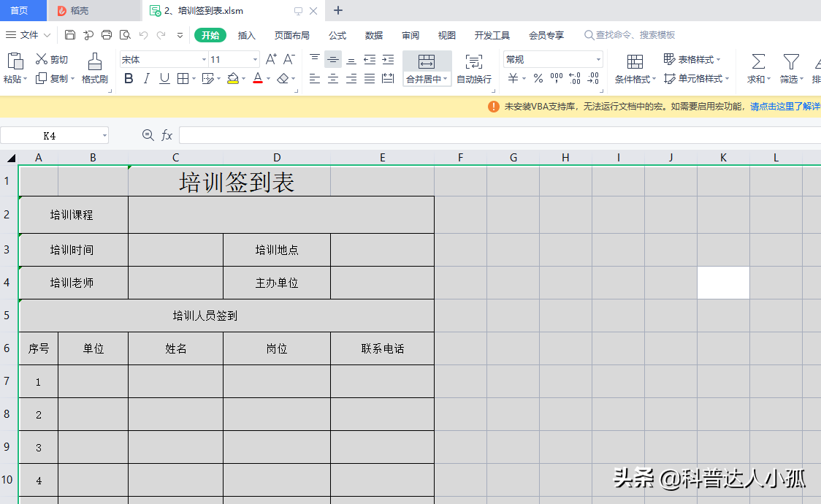Expand the Table Style (表格样式) dropdown
Screen dimensions: 821x504
pos(719,60)
